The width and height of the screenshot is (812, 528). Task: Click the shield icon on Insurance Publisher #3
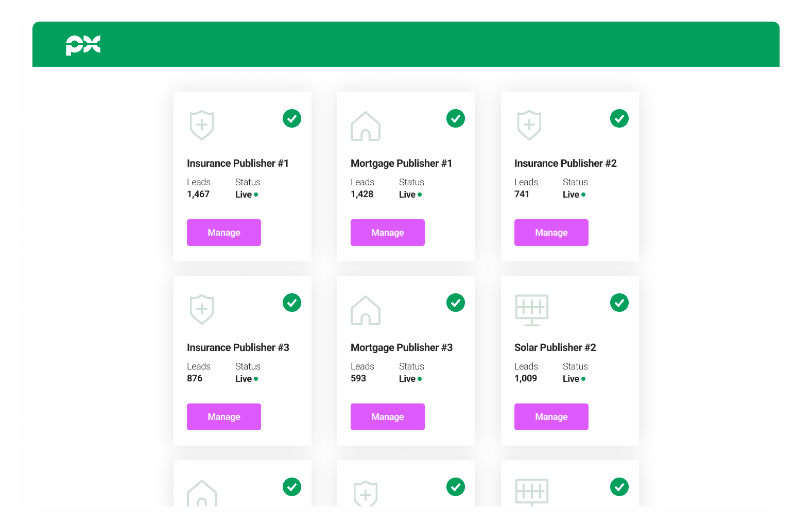(202, 309)
